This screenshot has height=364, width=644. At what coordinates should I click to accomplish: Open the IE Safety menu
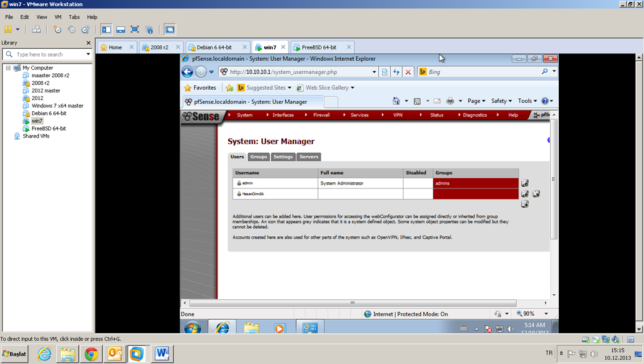click(501, 101)
